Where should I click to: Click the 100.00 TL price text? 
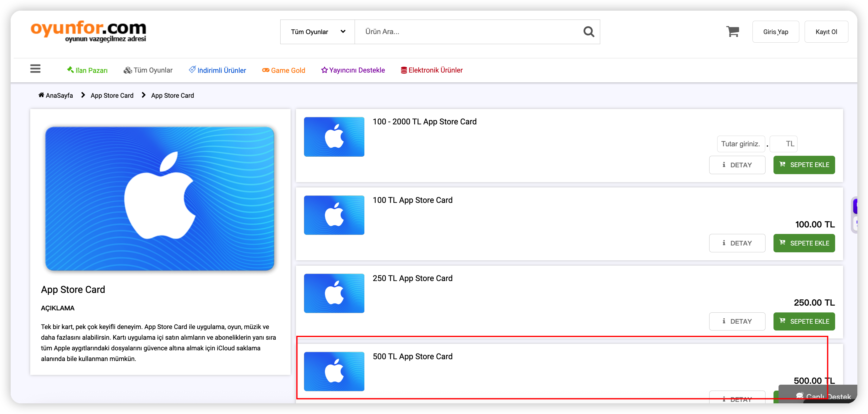pyautogui.click(x=815, y=224)
